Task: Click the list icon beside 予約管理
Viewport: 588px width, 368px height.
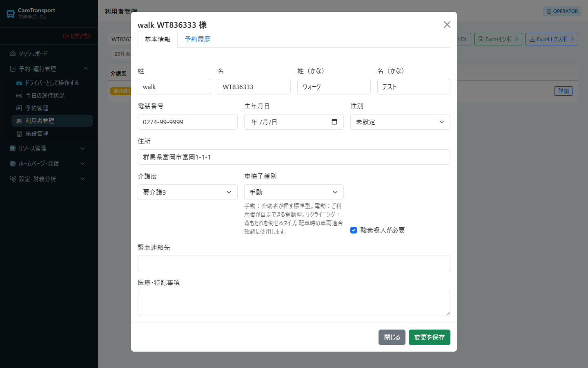Action: point(19,108)
